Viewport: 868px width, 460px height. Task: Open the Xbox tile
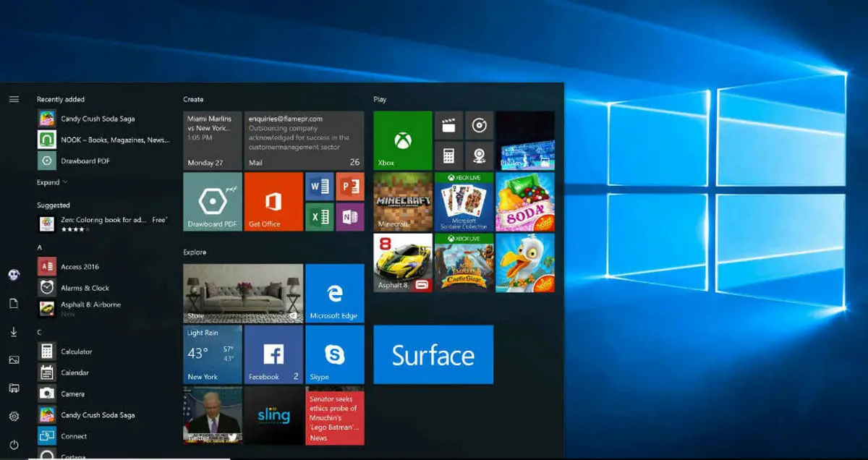(402, 140)
